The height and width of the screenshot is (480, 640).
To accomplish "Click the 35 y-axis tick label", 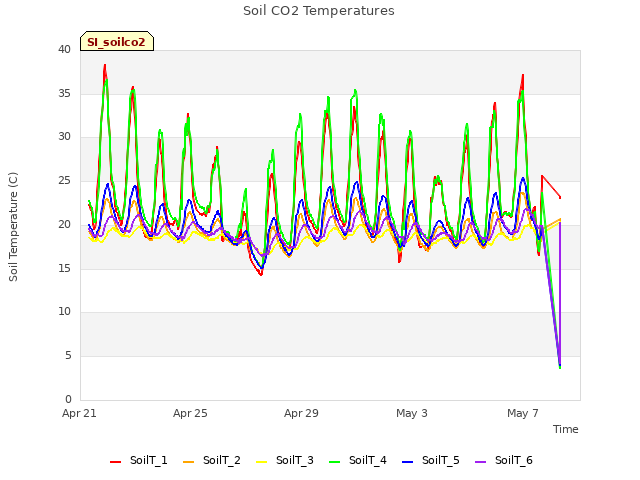I will point(64,93).
